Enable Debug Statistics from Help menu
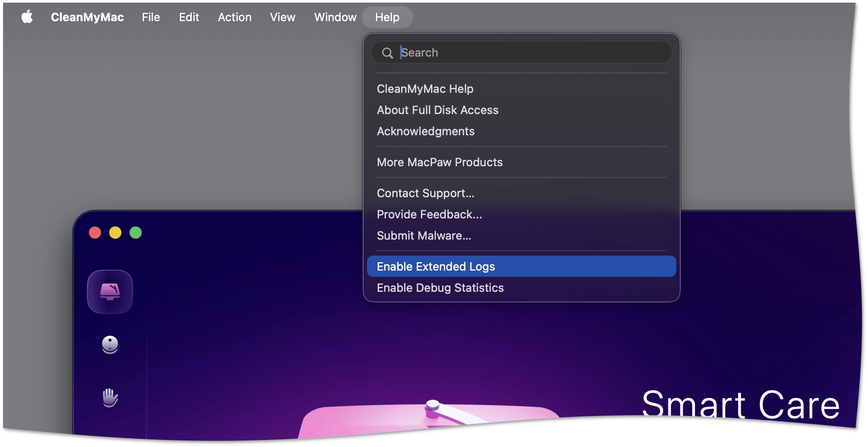 522,288
